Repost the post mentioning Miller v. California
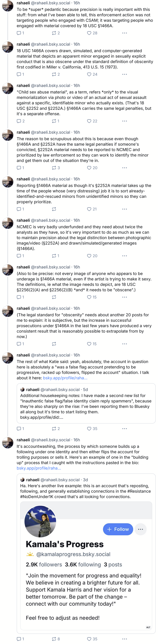The image size is (158, 644). pyautogui.click(x=54, y=74)
